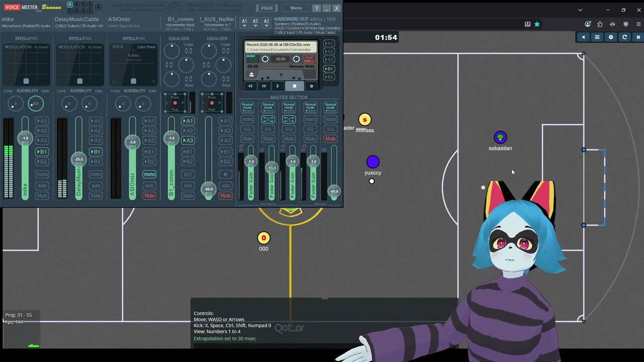Unmute the ASIOmic strip
This screenshot has height=362, width=644.
[149, 196]
